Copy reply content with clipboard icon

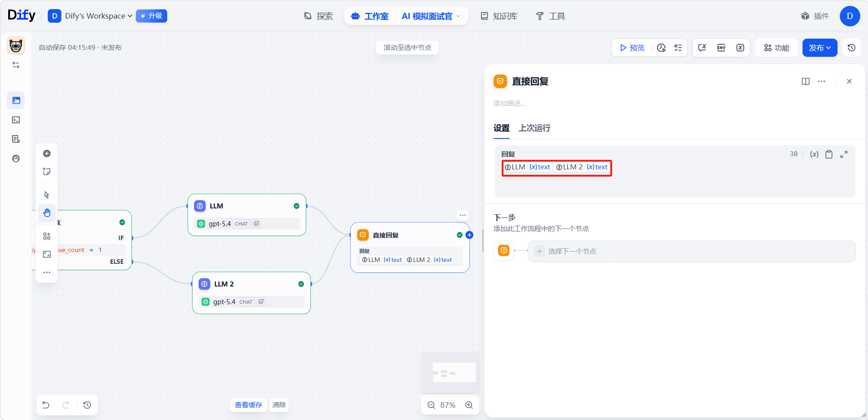pos(829,154)
